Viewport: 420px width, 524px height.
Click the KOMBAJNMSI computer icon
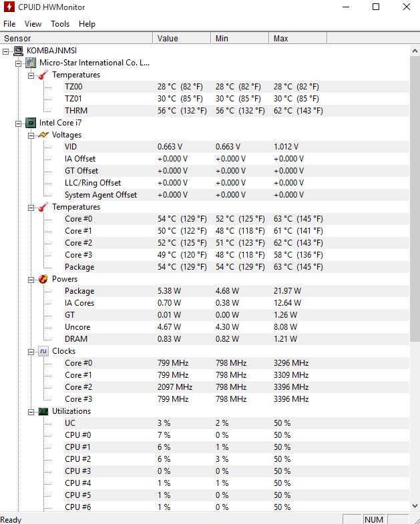[18, 51]
